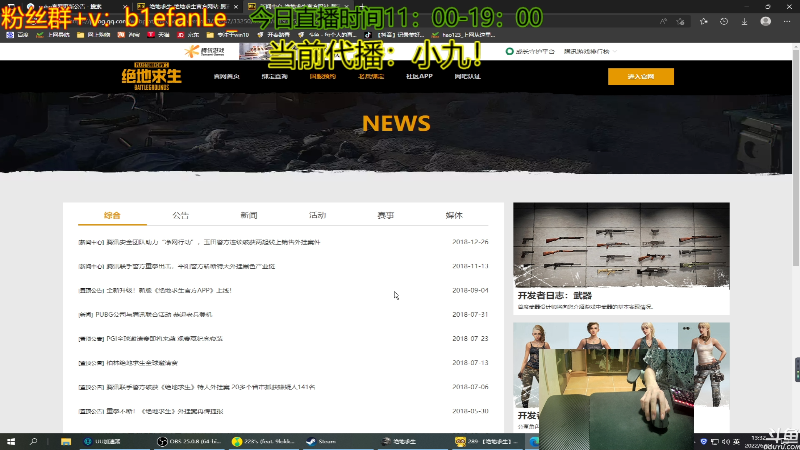Open the Microsoft Edge taskbar icon

tap(534, 441)
